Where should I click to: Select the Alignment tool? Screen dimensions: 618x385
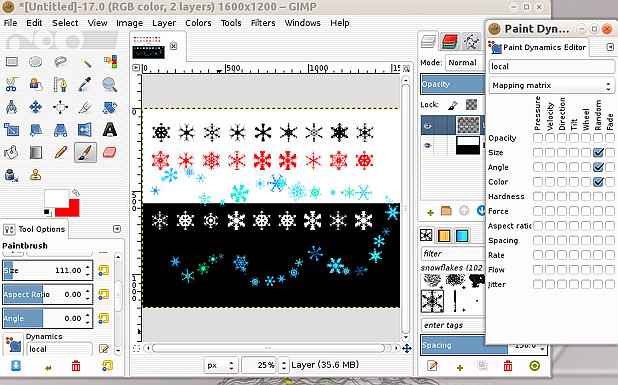pos(60,107)
